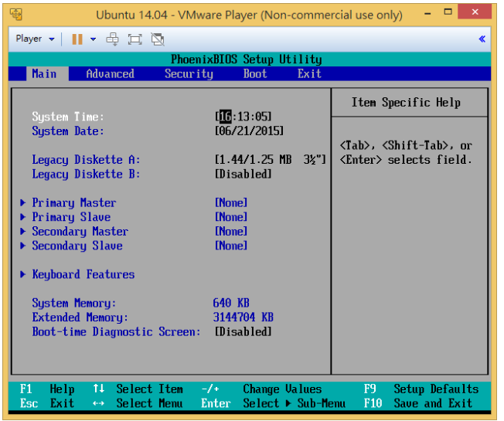Click the Primary Master [None] value
The height and width of the screenshot is (421, 504).
(231, 202)
